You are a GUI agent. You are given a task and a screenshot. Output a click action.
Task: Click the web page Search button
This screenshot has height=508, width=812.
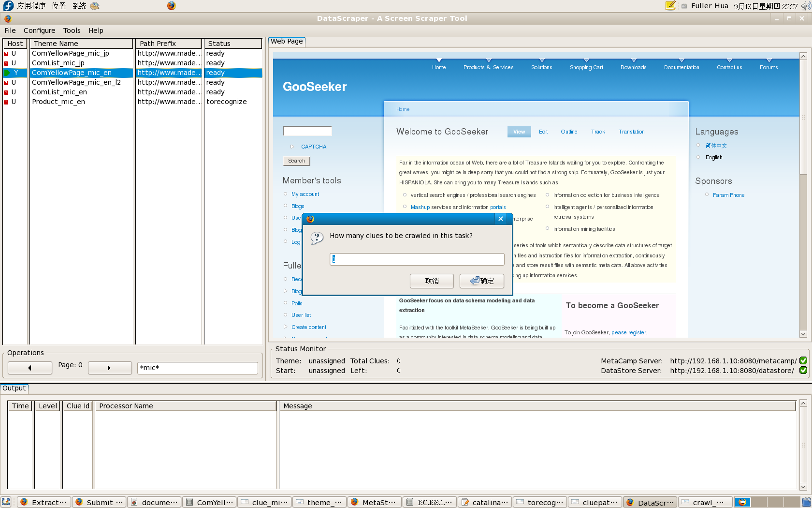[x=296, y=161]
